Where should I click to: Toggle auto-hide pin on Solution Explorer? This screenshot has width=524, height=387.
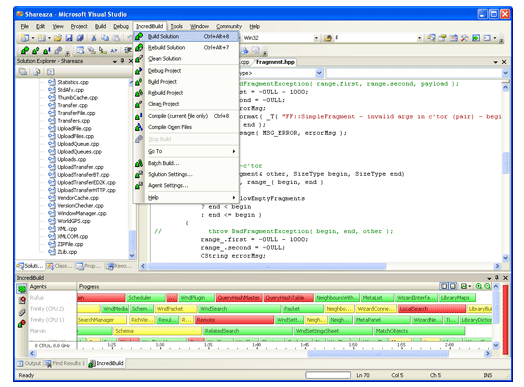click(x=122, y=61)
